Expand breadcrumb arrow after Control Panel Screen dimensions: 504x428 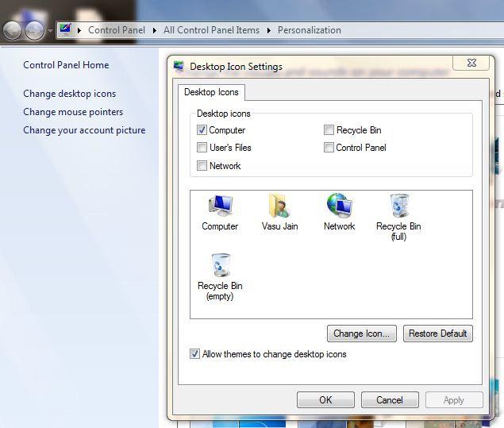(155, 30)
